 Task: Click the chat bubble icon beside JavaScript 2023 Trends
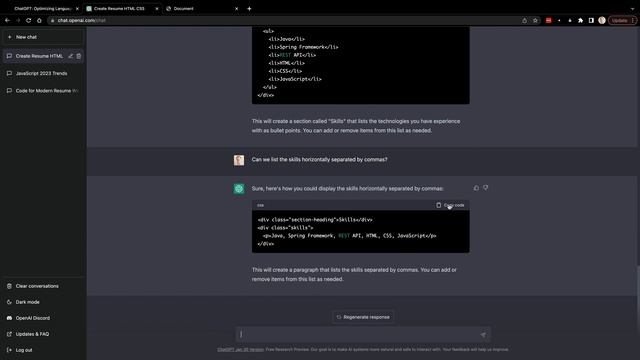(9, 73)
